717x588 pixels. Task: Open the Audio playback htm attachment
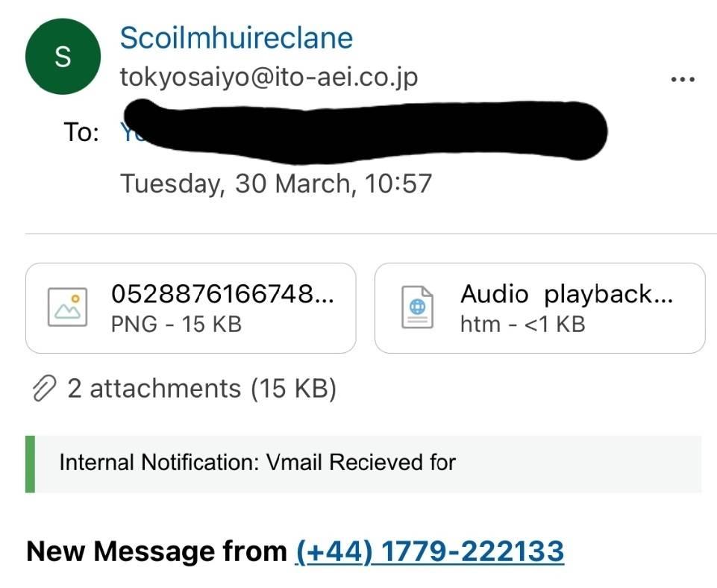click(539, 307)
